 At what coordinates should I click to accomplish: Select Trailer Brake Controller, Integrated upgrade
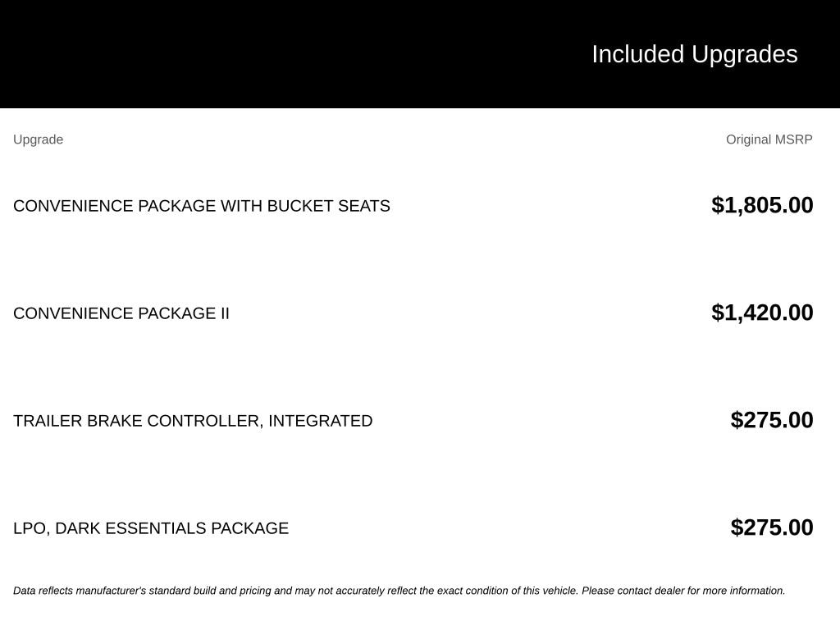(193, 421)
